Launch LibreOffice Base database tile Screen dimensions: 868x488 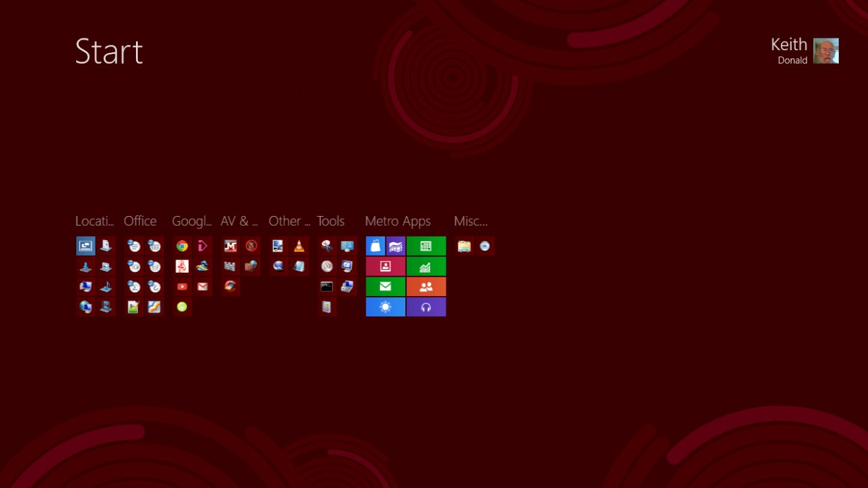(x=154, y=266)
